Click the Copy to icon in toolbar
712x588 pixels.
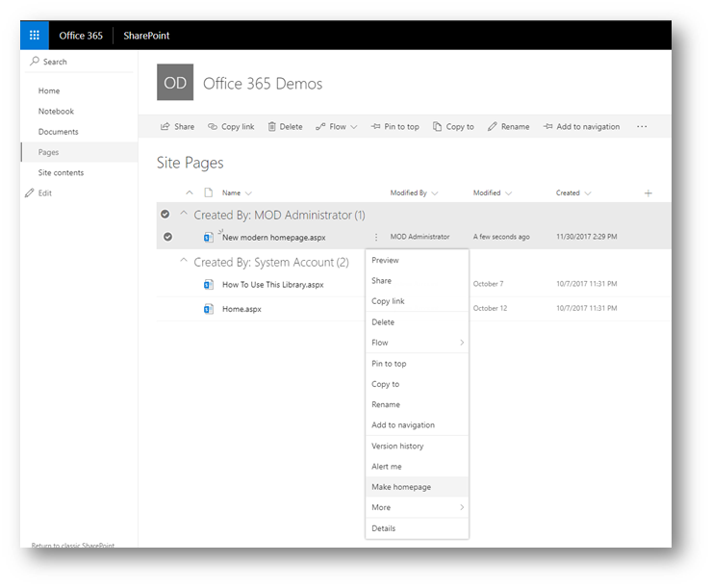point(437,126)
